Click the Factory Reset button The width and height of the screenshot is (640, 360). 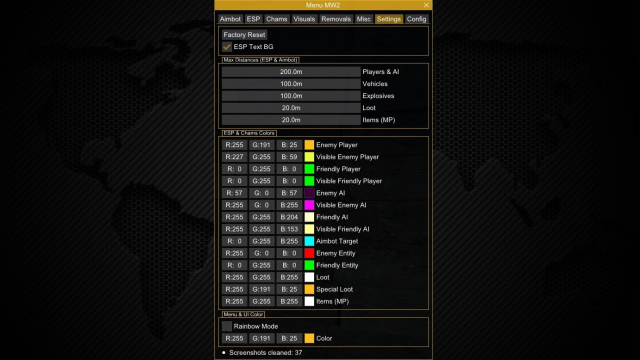244,35
